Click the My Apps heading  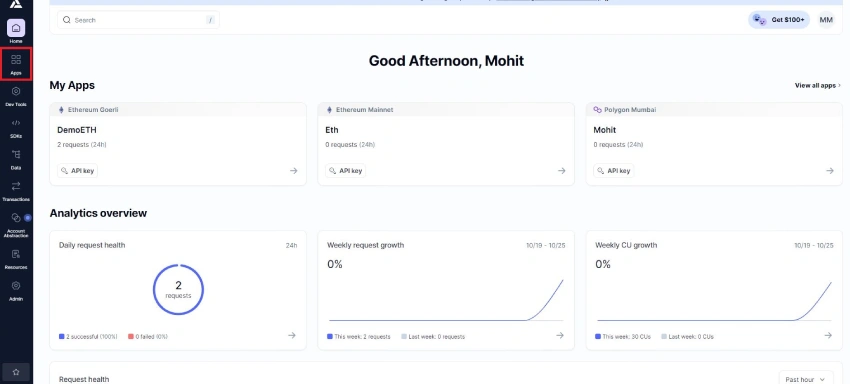[x=72, y=85]
